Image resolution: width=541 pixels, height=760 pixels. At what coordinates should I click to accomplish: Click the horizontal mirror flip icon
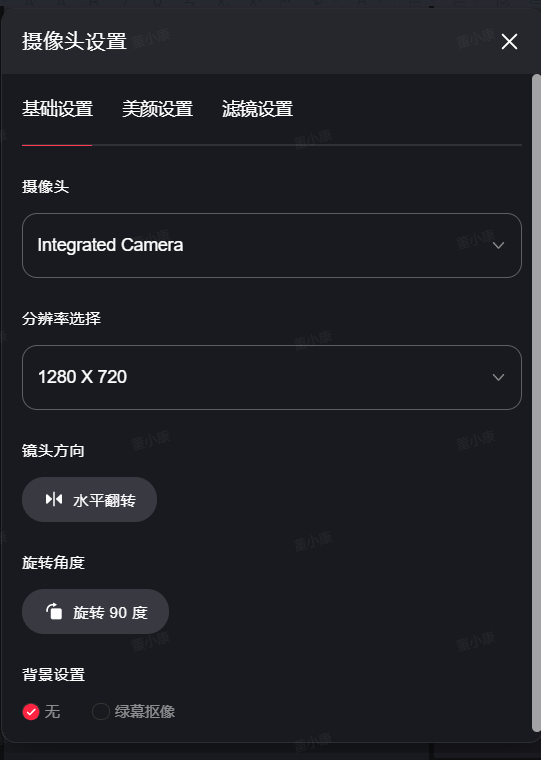[x=54, y=499]
